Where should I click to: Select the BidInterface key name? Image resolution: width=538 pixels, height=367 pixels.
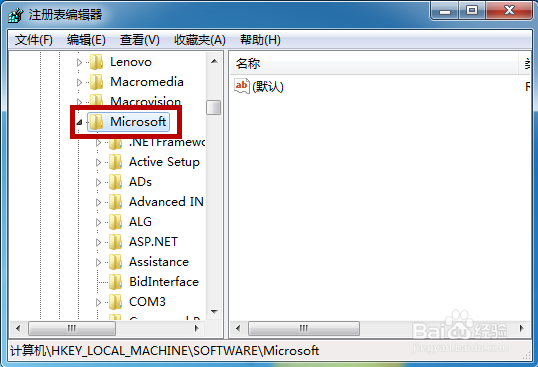coord(164,282)
